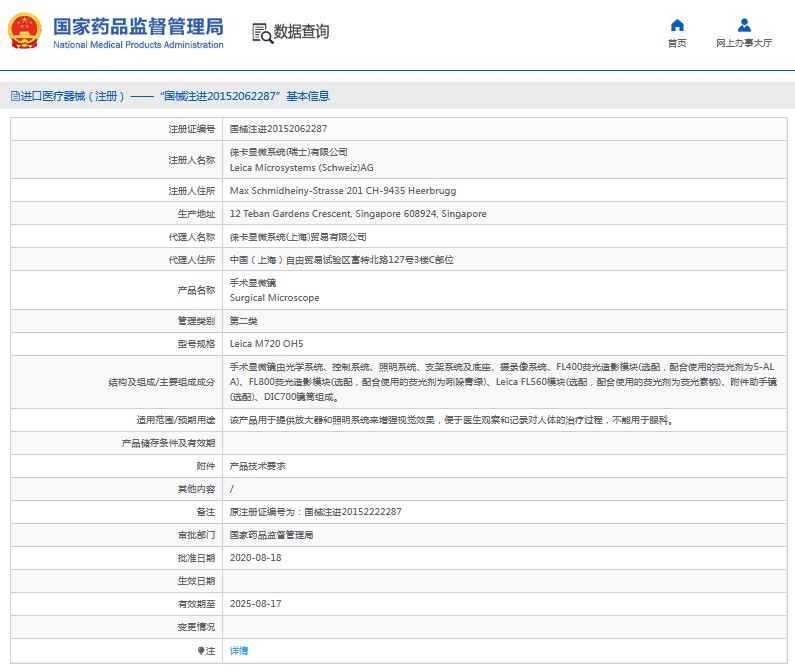The width and height of the screenshot is (795, 671).
Task: Go to 数据查询 heading text
Action: (301, 32)
